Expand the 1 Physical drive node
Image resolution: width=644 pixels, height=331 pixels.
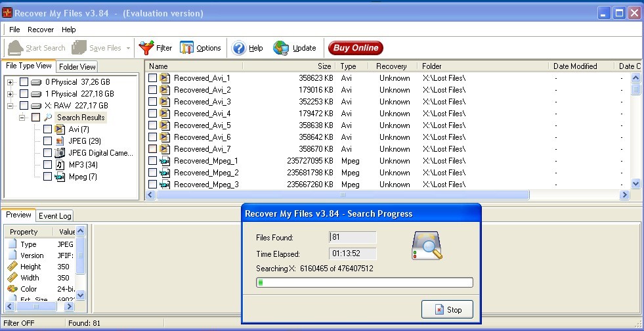pos(11,94)
